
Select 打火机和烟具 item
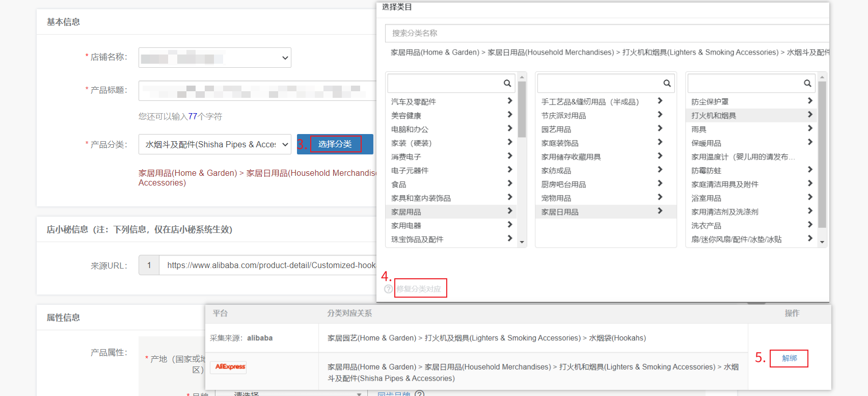point(752,115)
